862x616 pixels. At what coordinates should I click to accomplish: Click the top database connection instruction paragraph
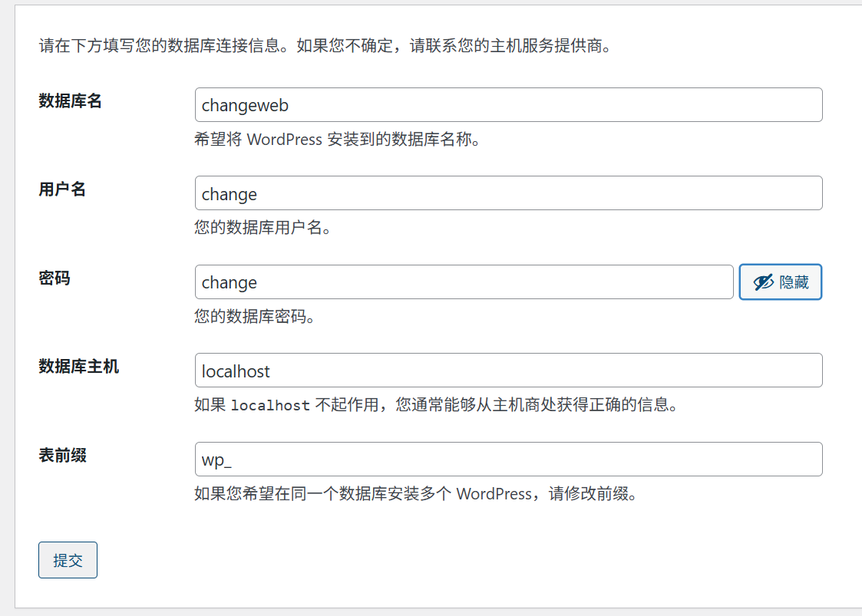(x=325, y=46)
